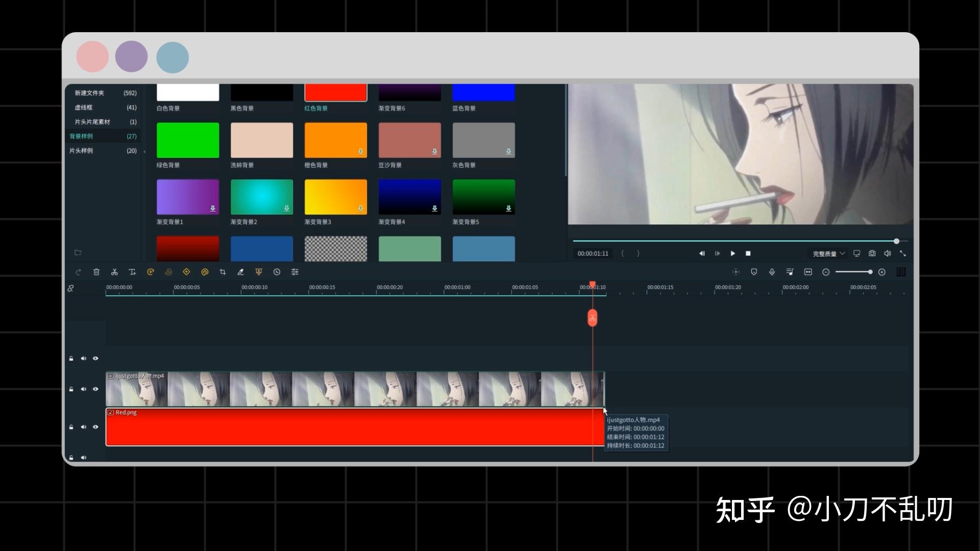The width and height of the screenshot is (980, 551).
Task: Zoom in timeline with plus icon
Action: point(881,272)
